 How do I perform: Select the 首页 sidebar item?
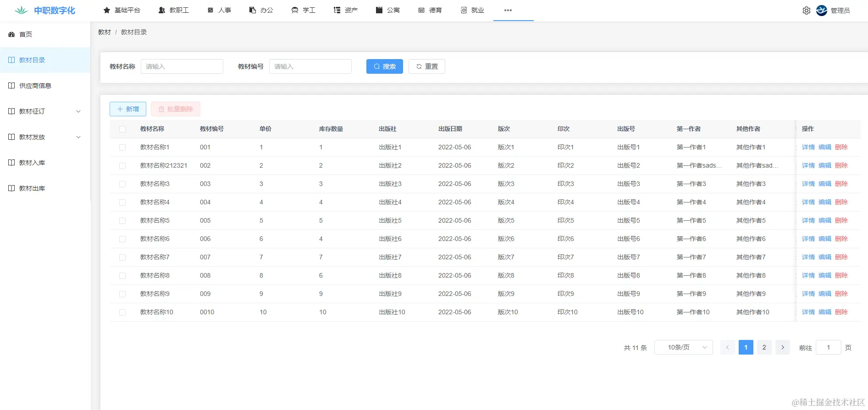point(45,34)
